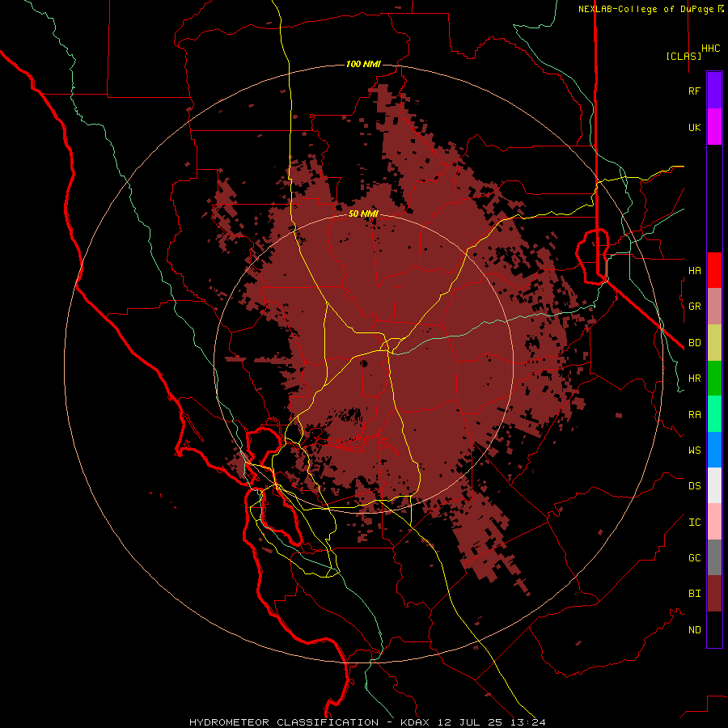Click the HA legend label
This screenshot has width=728, height=728.
[694, 270]
